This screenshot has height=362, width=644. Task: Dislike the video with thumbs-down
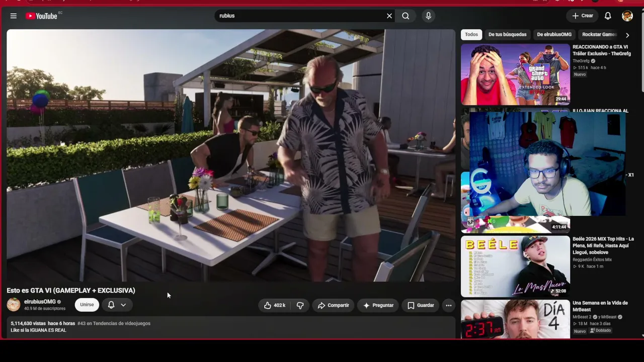300,305
